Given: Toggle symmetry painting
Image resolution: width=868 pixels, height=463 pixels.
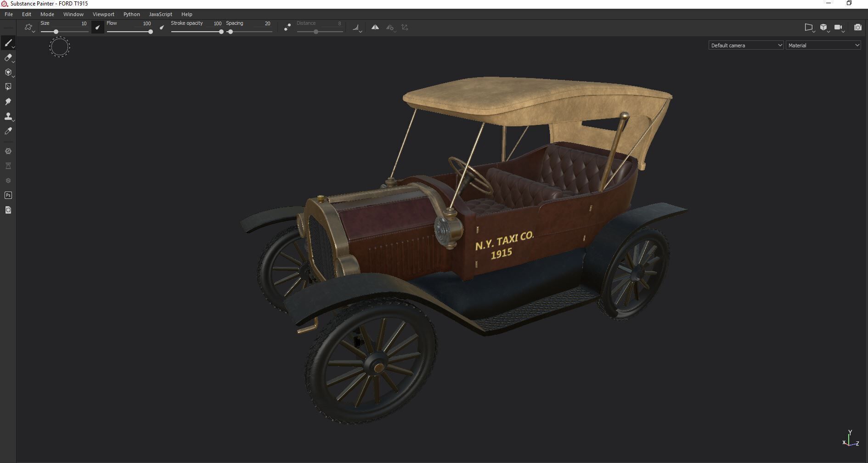Looking at the screenshot, I should tap(375, 28).
